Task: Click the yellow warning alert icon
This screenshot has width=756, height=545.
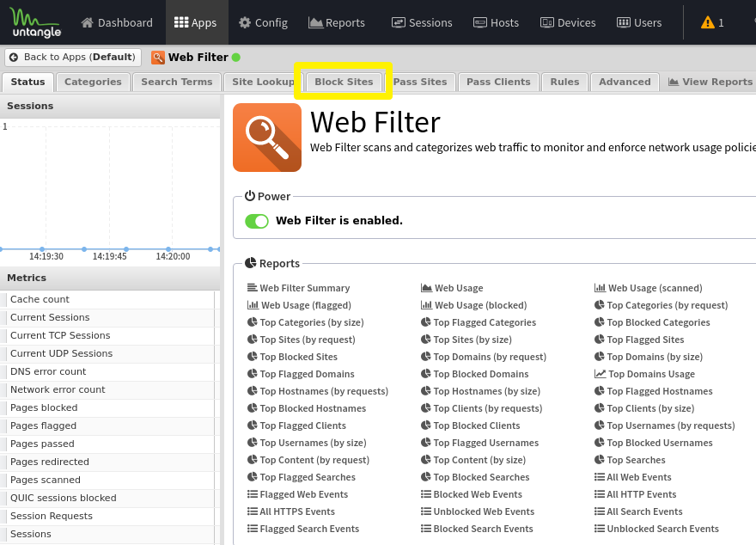Action: click(x=707, y=22)
